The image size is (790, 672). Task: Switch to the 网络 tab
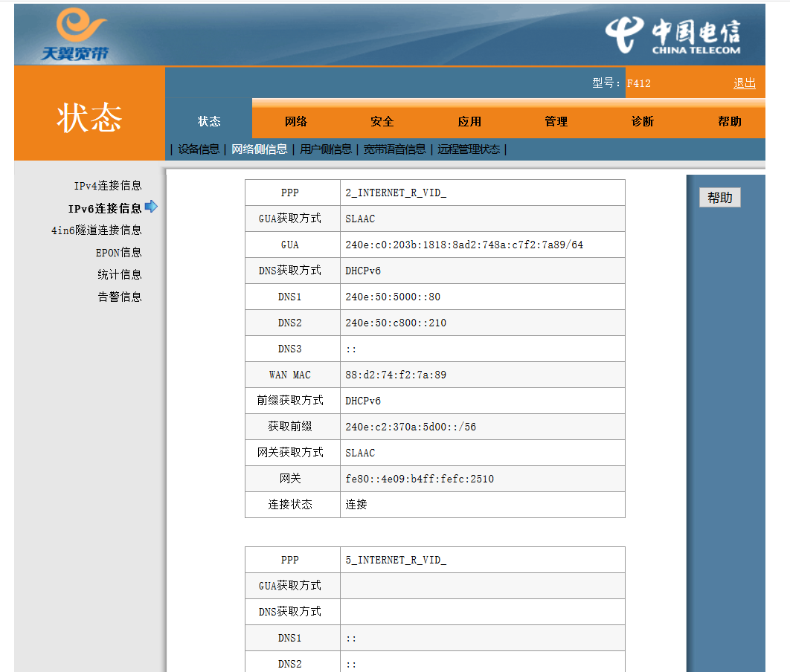click(295, 121)
